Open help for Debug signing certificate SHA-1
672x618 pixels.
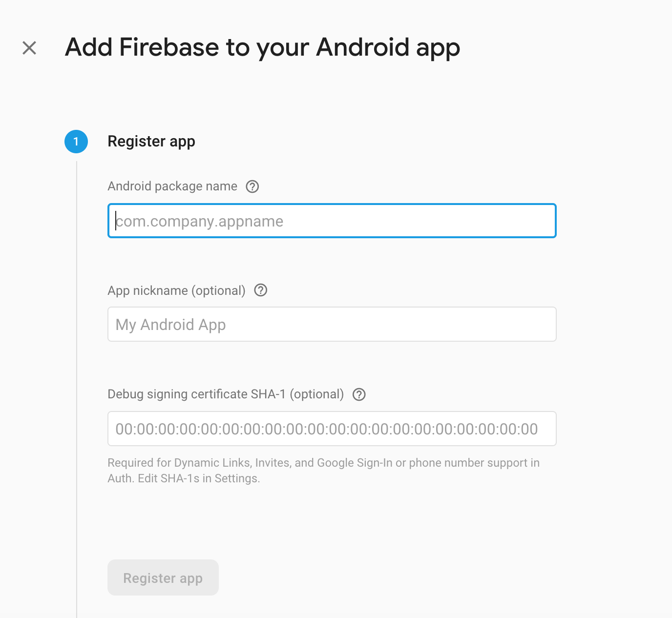point(359,394)
